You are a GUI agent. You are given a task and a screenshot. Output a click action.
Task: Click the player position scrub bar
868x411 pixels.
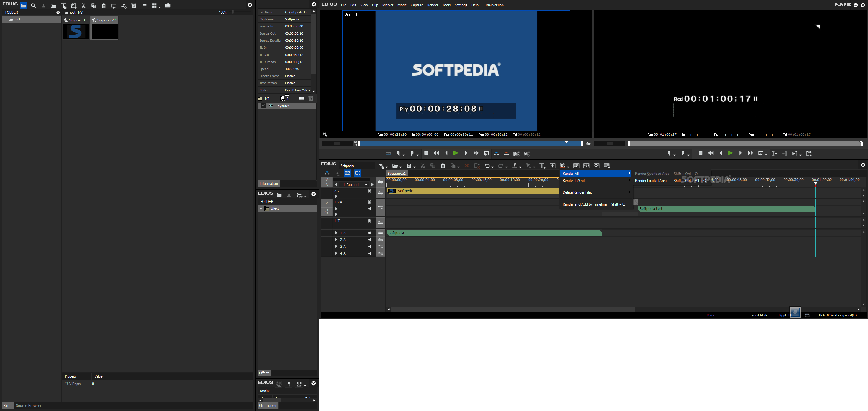coord(471,144)
